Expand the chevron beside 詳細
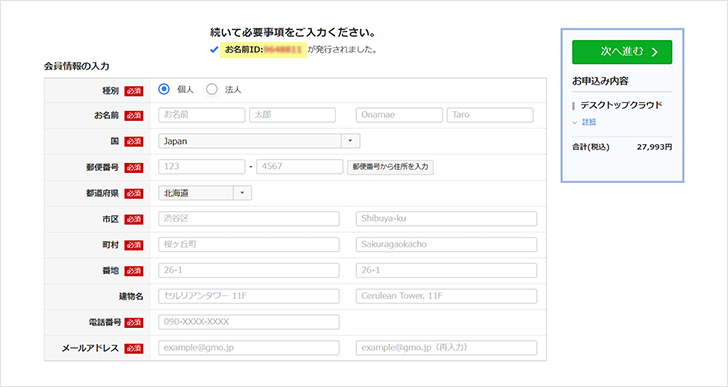 pyautogui.click(x=575, y=123)
